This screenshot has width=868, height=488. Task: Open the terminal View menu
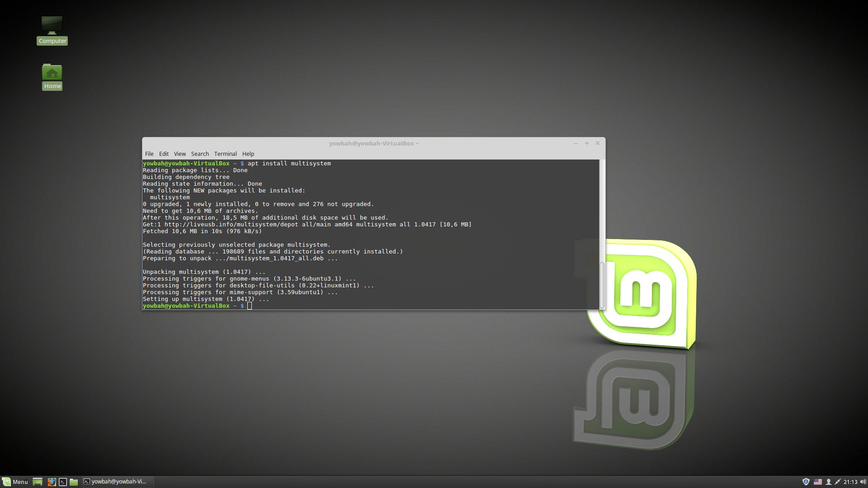[x=179, y=154]
